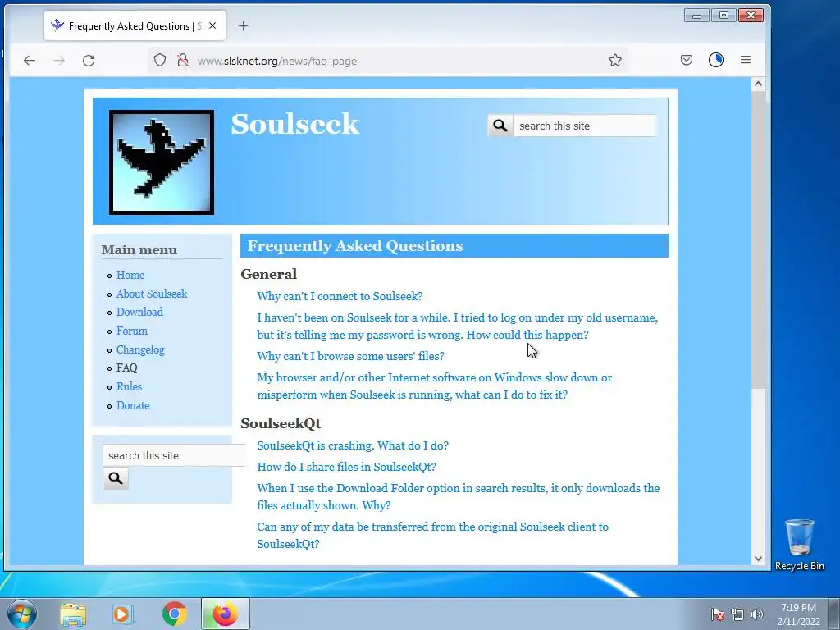Open the data transfer to SoulseekQt question
840x630 pixels.
432,535
